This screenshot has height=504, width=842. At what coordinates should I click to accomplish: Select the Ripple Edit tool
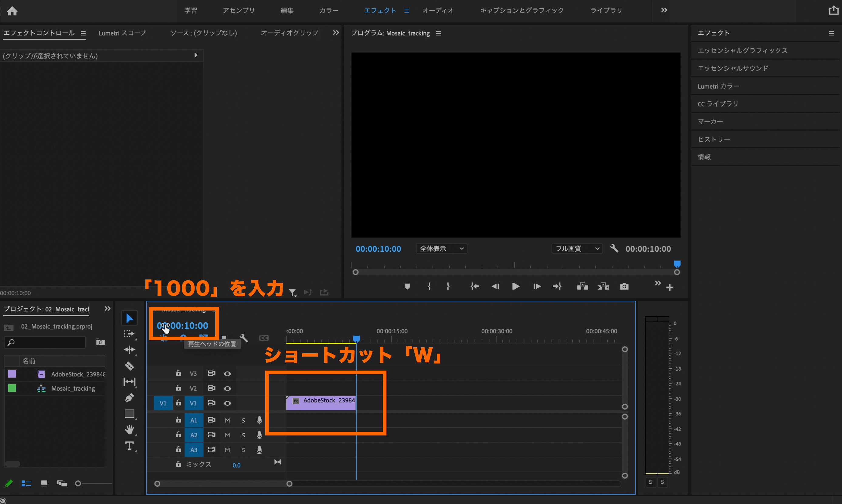(129, 349)
